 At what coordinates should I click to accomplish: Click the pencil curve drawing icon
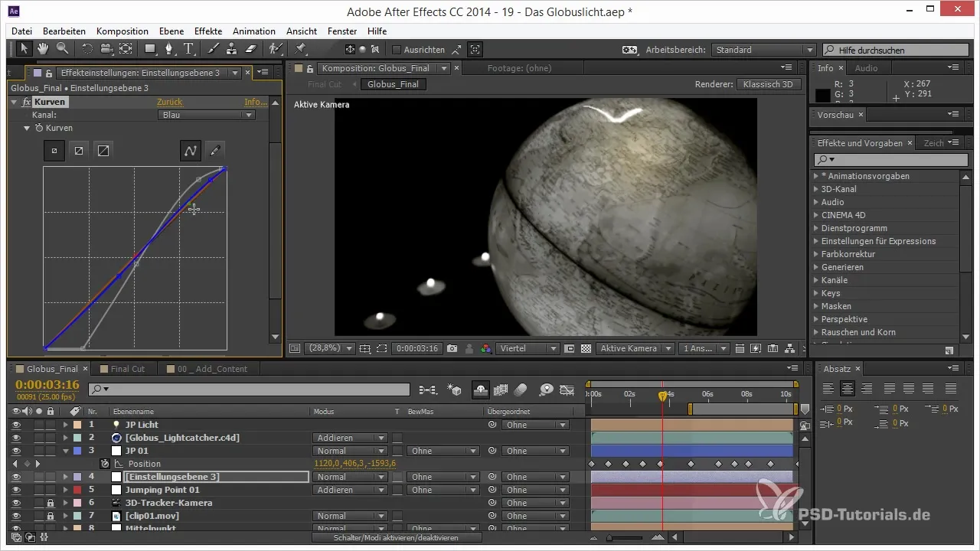215,151
